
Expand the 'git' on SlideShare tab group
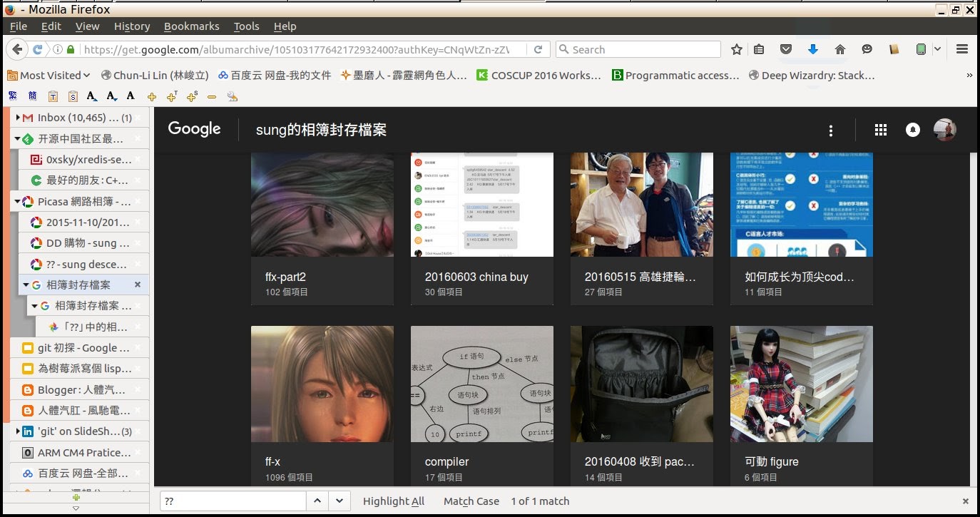[x=17, y=431]
